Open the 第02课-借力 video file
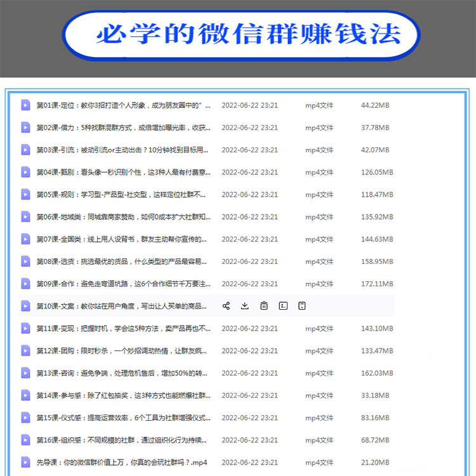The height and width of the screenshot is (476, 476). click(123, 128)
